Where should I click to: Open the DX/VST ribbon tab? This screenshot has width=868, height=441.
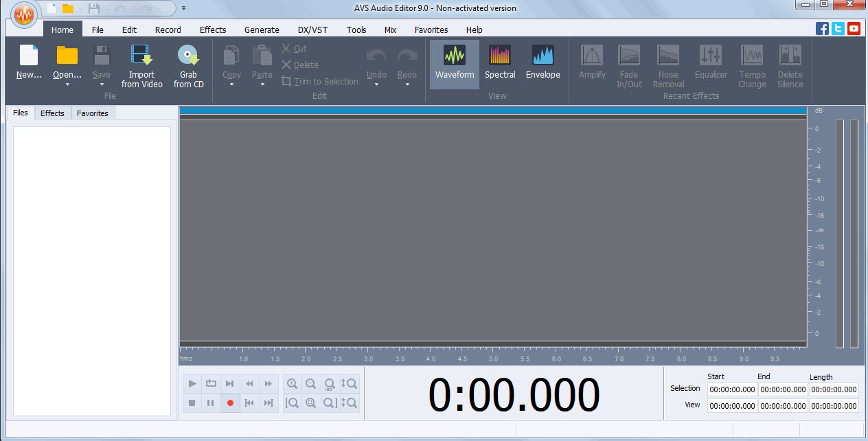point(312,30)
